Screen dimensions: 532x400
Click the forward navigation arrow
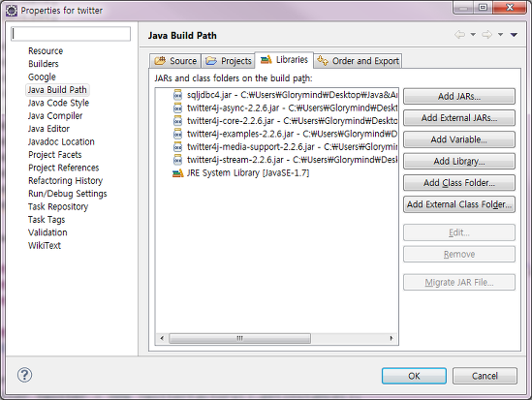pos(486,34)
